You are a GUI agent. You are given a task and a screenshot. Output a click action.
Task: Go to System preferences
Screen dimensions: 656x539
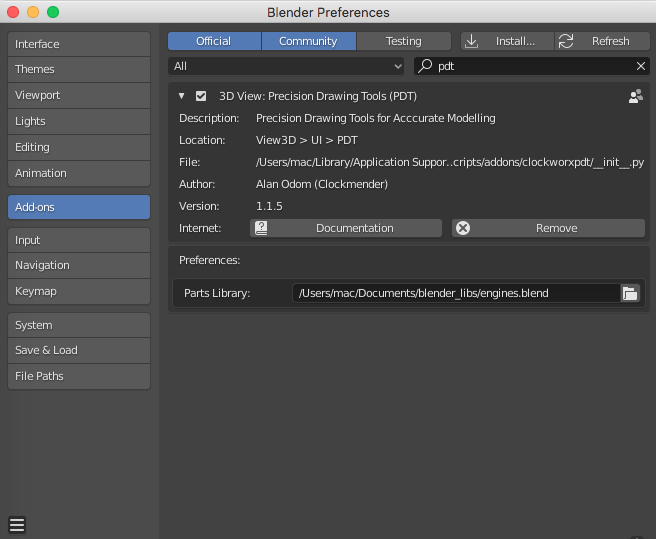(79, 325)
